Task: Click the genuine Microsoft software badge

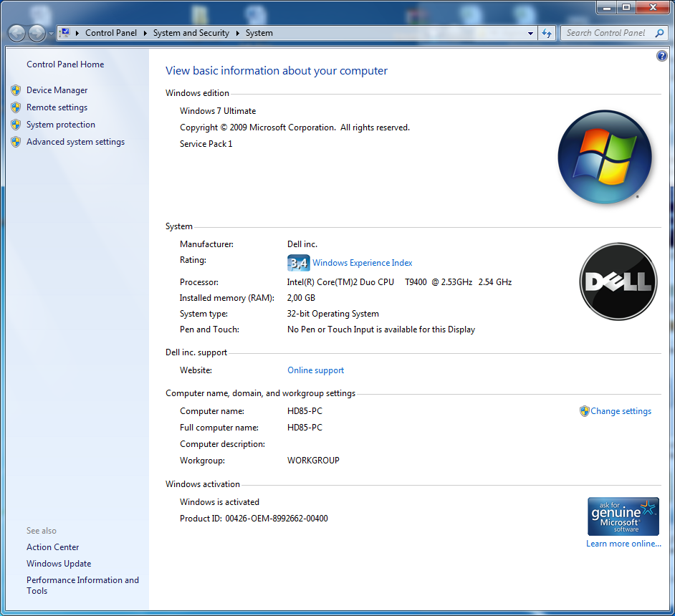Action: point(623,516)
